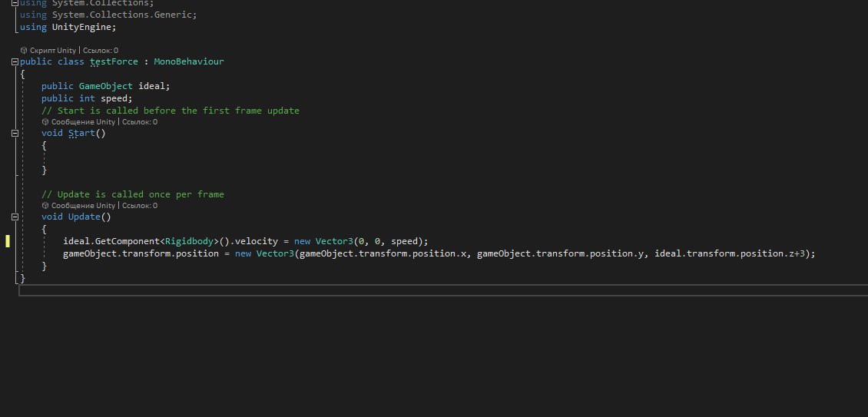The width and height of the screenshot is (868, 417).
Task: Click UnityEngine in the using directive
Action: [x=81, y=27]
